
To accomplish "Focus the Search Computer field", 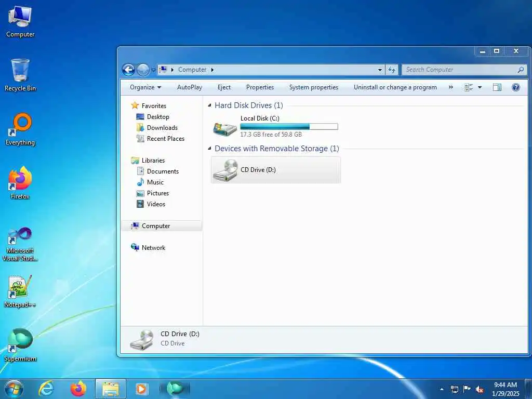I will 464,70.
